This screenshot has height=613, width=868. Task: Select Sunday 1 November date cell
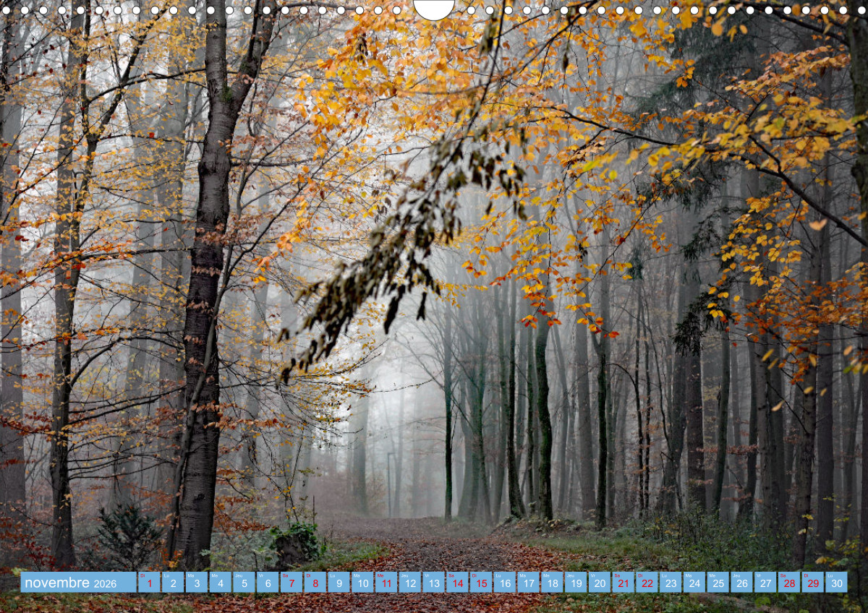(x=149, y=583)
